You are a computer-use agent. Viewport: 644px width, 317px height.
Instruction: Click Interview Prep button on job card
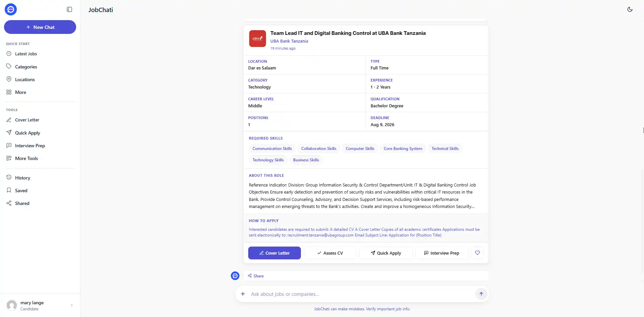(441, 253)
